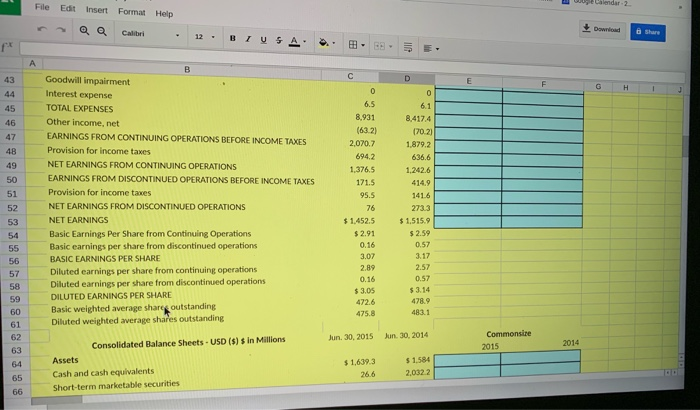The height and width of the screenshot is (410, 700).
Task: Toggle text wrapping icon
Action: click(x=408, y=47)
